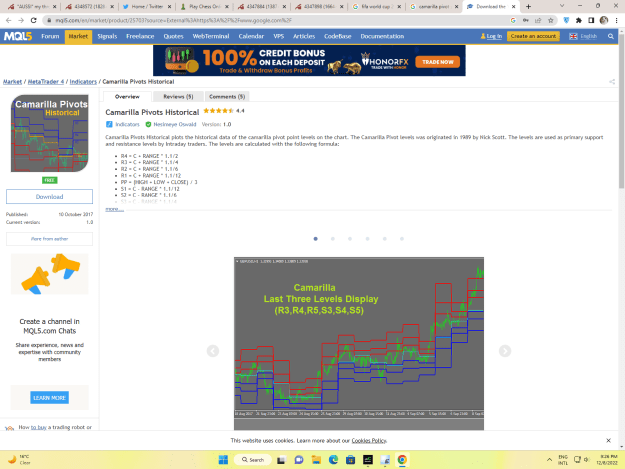Open Chrome icon in the taskbar
Image resolution: width=625 pixels, height=469 pixels.
(x=402, y=460)
